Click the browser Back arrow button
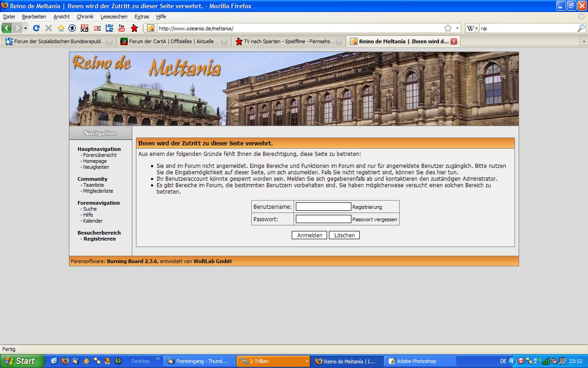Image resolution: width=588 pixels, height=368 pixels. 6,28
